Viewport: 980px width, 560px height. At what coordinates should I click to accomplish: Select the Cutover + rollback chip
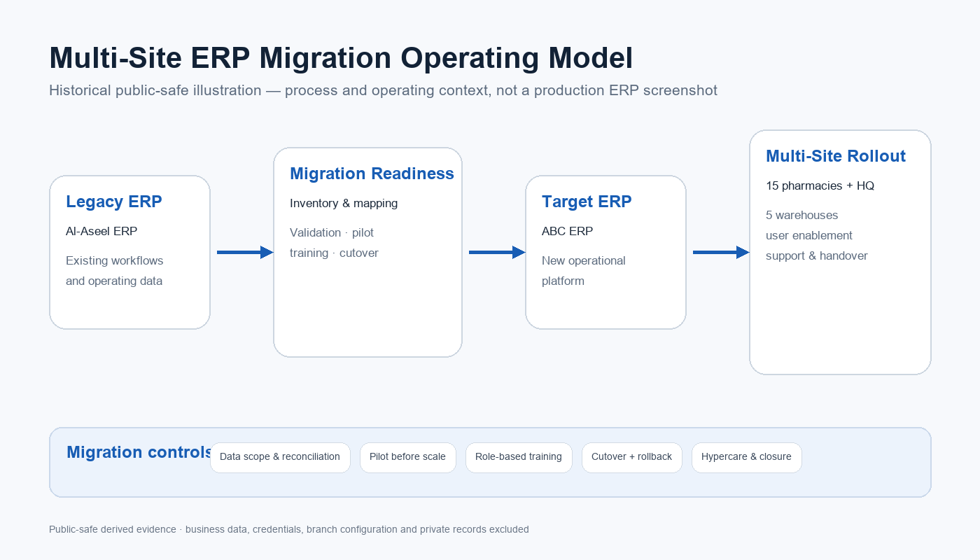pyautogui.click(x=632, y=458)
